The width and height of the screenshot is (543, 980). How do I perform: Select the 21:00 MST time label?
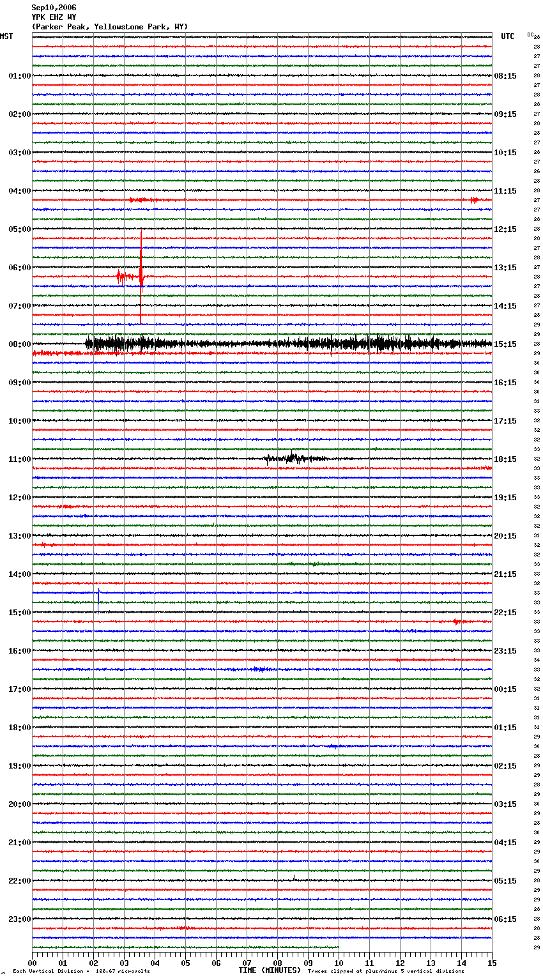pos(19,843)
